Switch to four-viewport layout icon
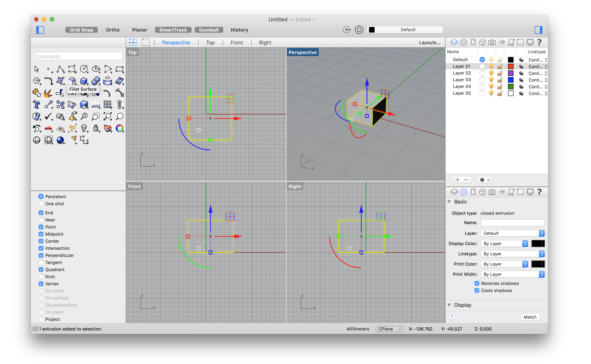 tap(133, 42)
